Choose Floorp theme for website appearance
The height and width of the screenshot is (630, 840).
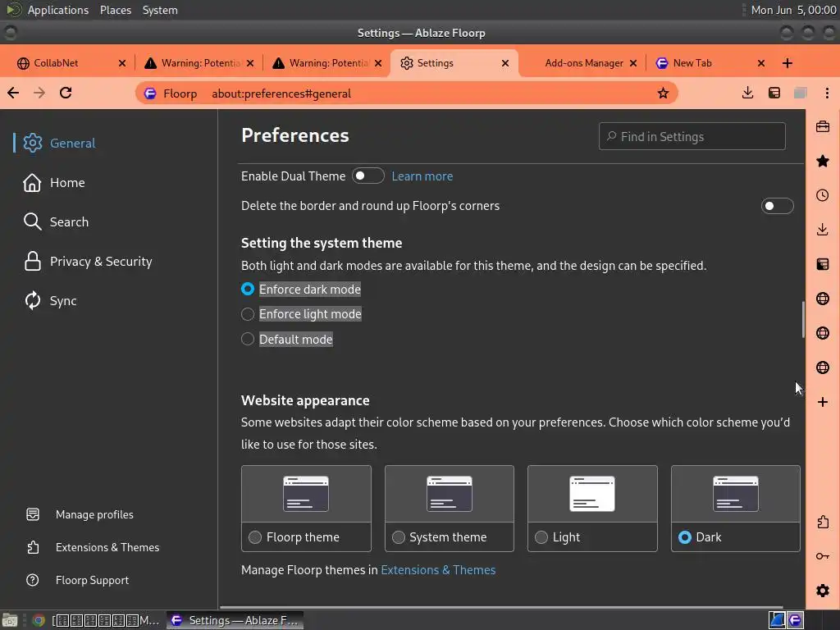tap(255, 536)
